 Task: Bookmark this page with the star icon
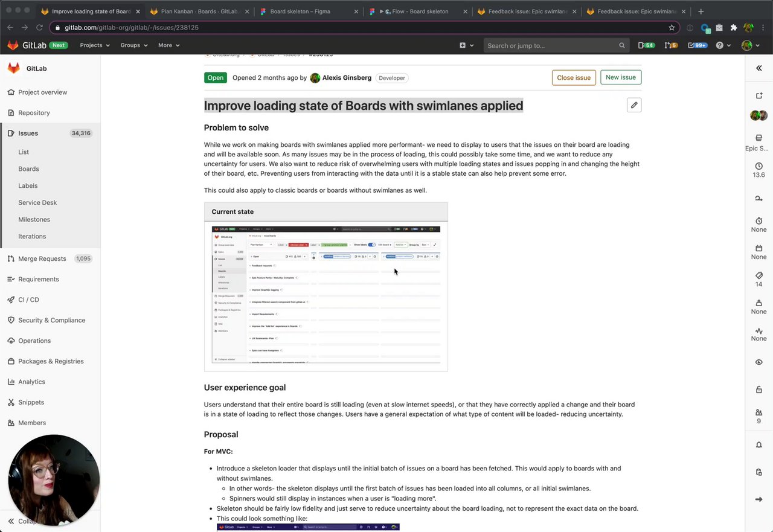[x=672, y=27]
